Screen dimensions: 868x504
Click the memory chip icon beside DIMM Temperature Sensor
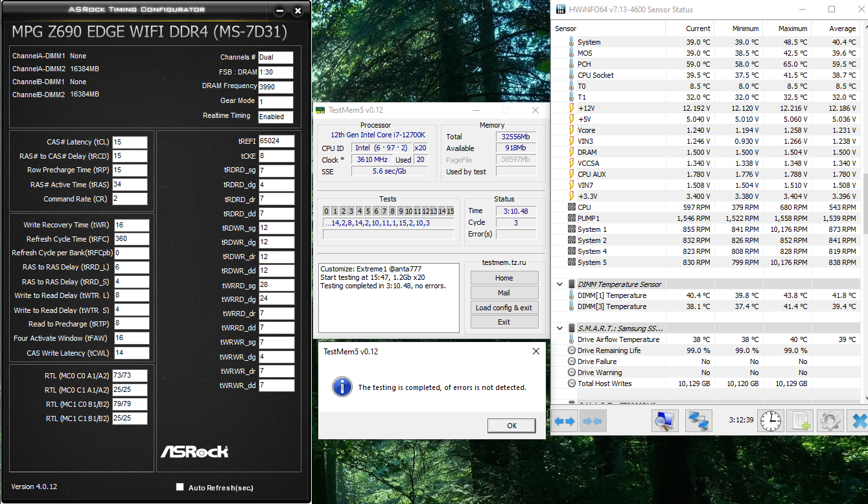click(572, 284)
